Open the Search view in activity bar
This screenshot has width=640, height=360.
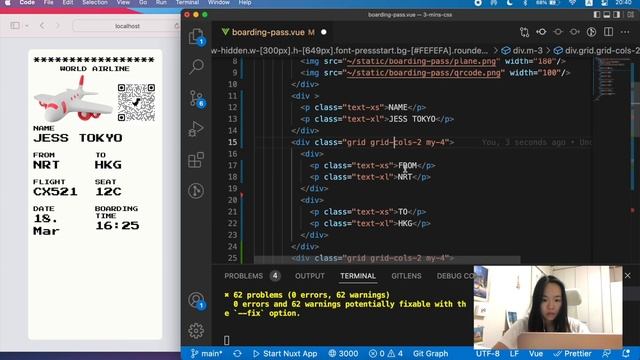point(196,66)
